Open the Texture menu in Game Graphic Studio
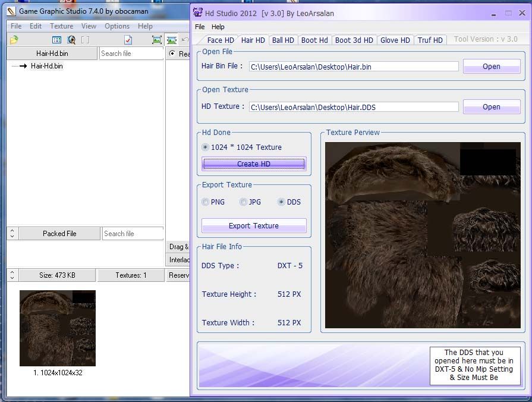The height and width of the screenshot is (402, 532). click(61, 26)
